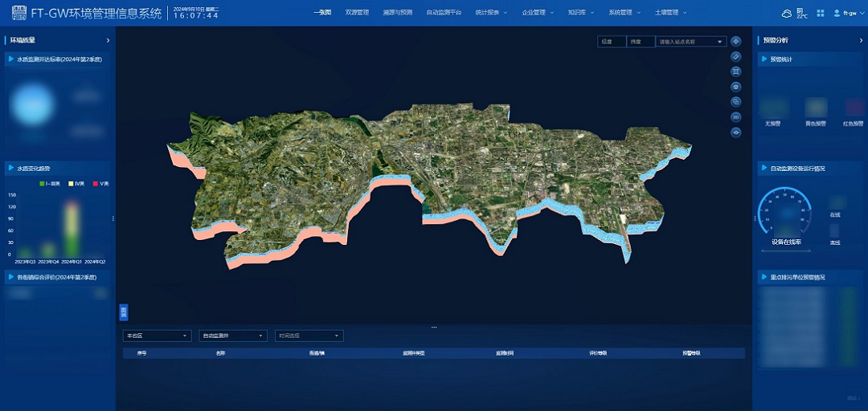Switch map to 2D view
Viewport: 868px width, 411px height.
pyautogui.click(x=735, y=117)
